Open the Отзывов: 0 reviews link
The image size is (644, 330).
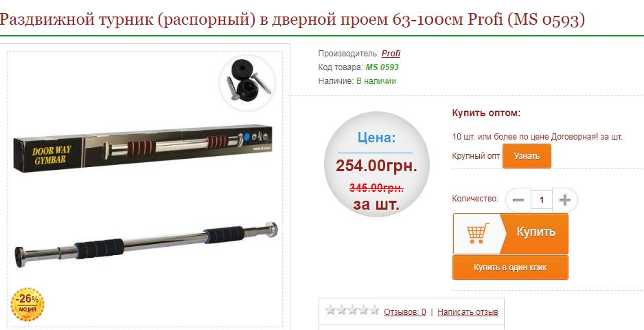point(405,312)
